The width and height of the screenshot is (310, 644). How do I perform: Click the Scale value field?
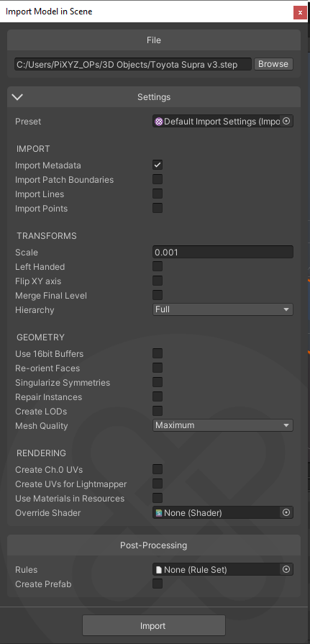tap(222, 252)
